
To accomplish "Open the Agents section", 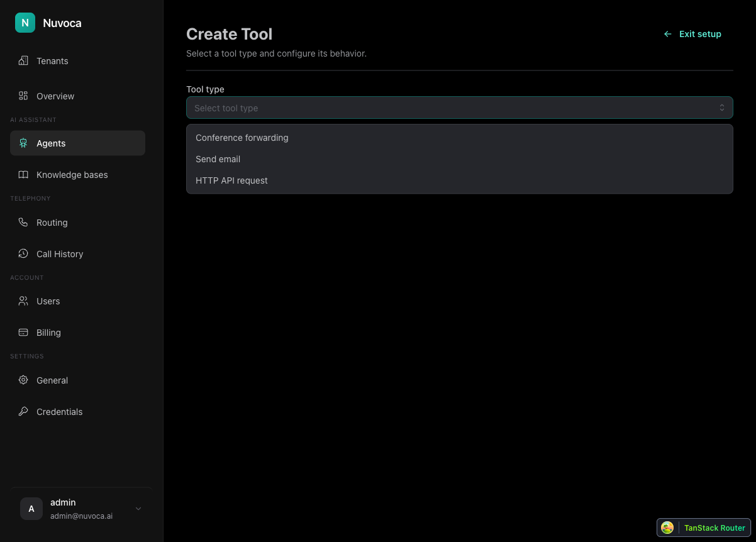I will coord(77,143).
